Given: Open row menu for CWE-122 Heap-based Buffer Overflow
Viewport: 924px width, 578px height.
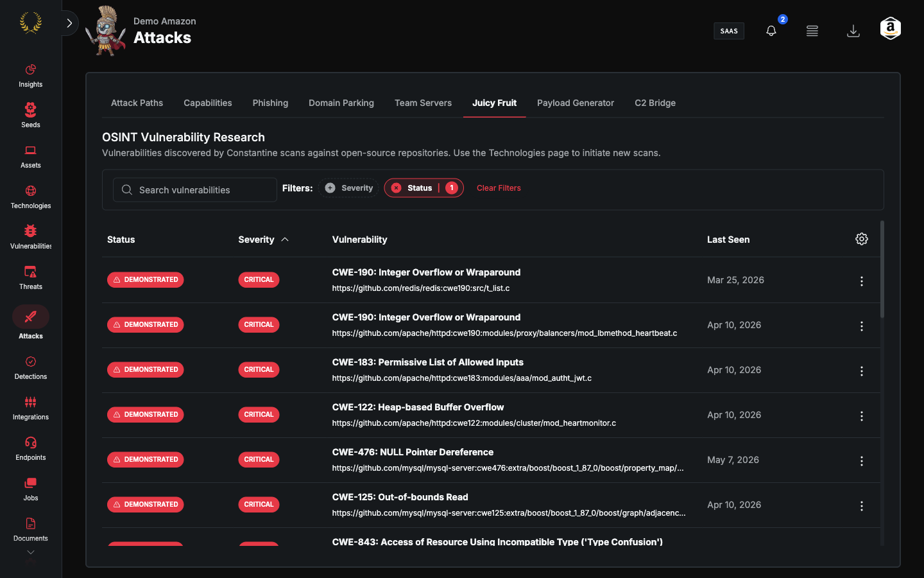Looking at the screenshot, I should tap(862, 416).
